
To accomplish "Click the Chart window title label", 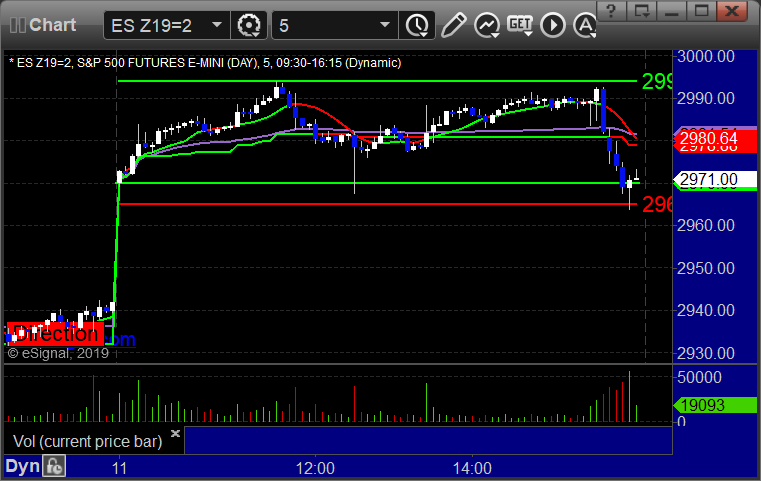I will coord(52,25).
